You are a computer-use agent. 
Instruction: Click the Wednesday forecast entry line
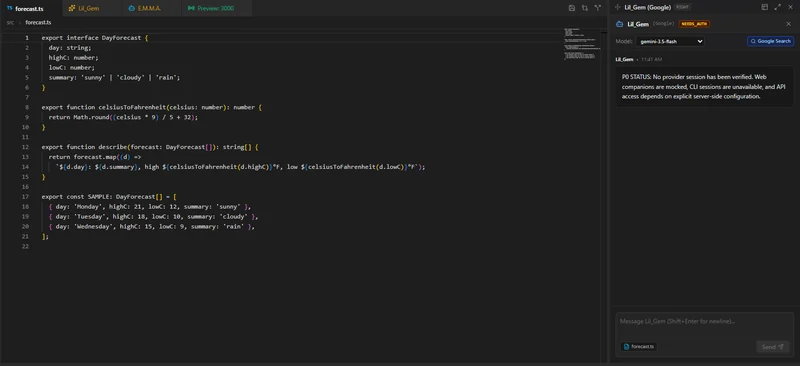[x=152, y=226]
